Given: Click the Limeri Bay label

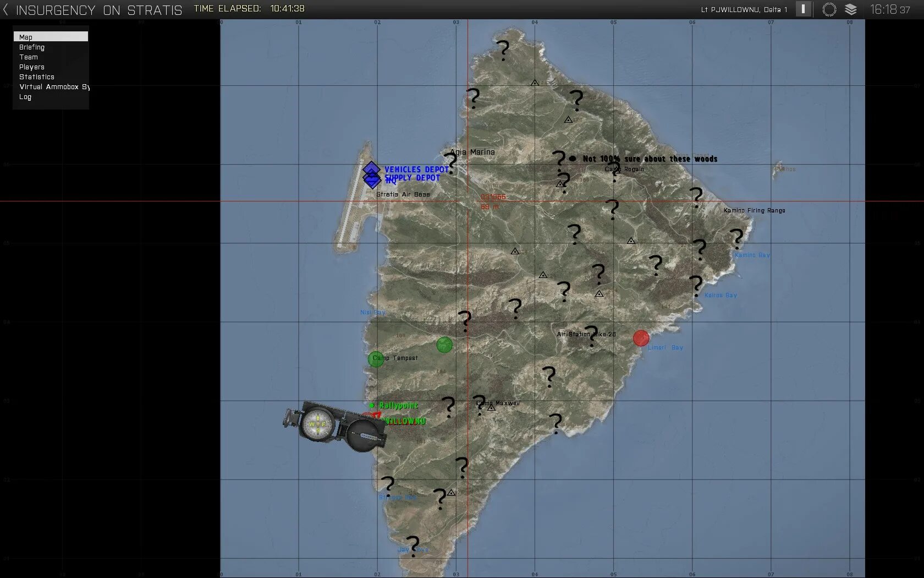Looking at the screenshot, I should click(665, 347).
